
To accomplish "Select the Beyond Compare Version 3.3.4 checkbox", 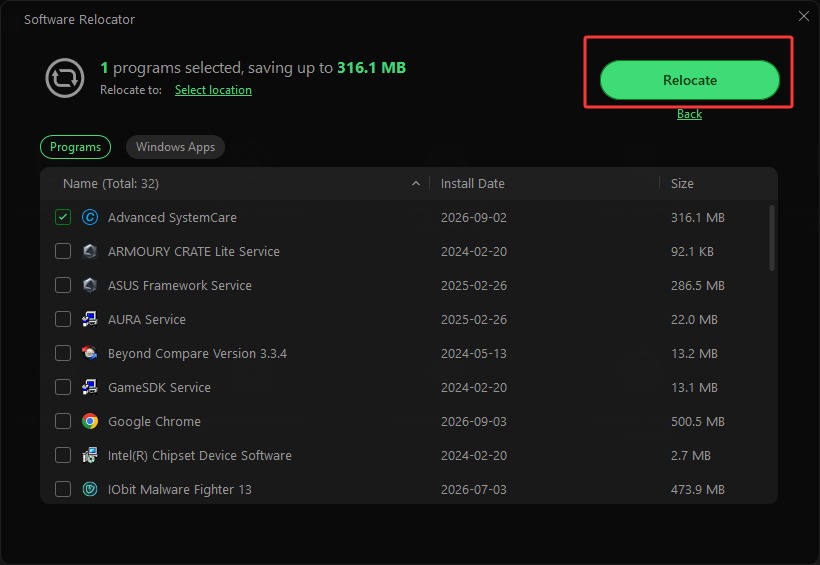I will pyautogui.click(x=63, y=353).
